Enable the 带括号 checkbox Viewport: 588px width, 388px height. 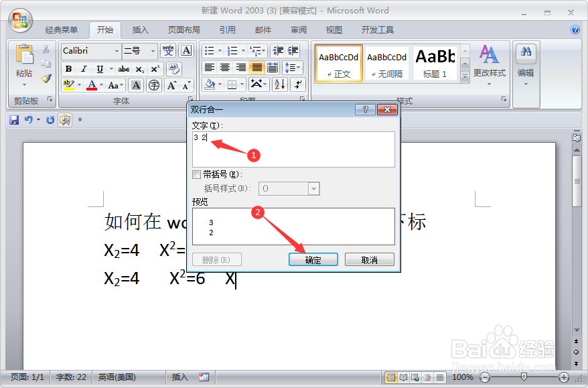click(x=196, y=174)
